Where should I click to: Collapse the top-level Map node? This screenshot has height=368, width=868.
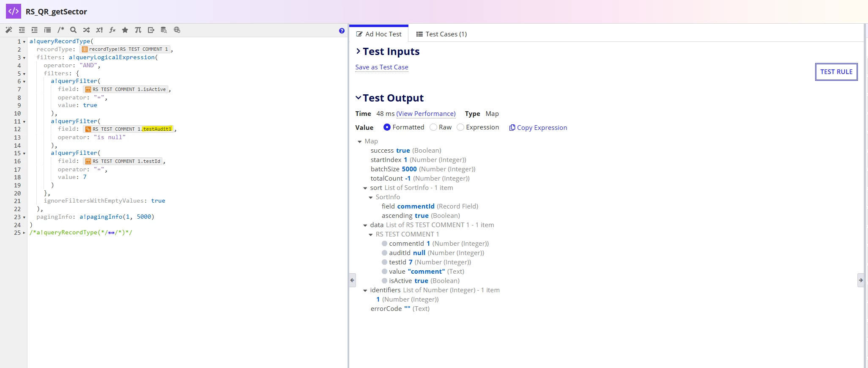pos(360,142)
